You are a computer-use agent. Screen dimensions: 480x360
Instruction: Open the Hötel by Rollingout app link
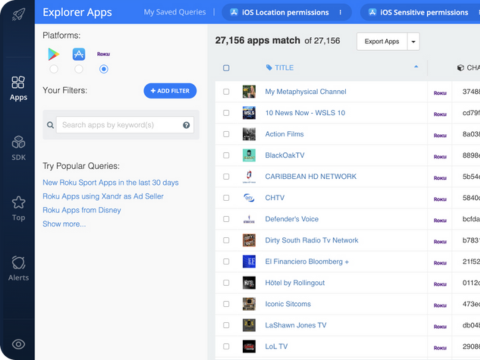[295, 283]
